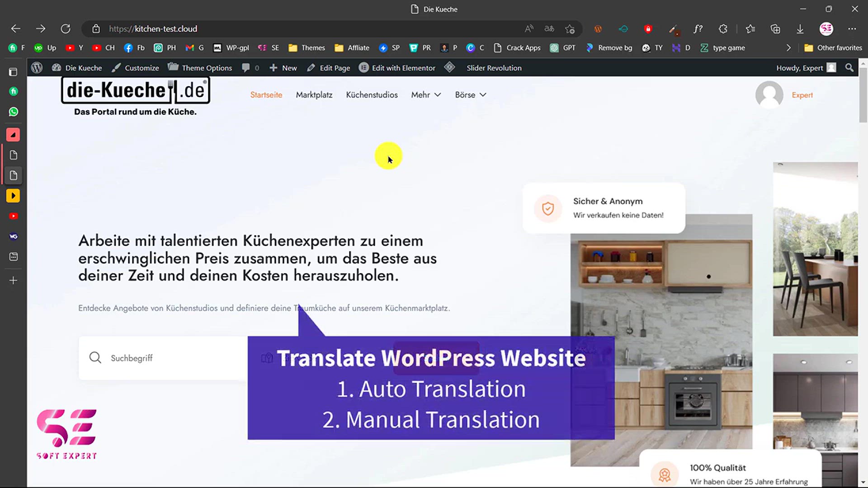Screen dimensions: 868x488
Task: Open the favorites list icon in the toolbar
Action: tap(750, 29)
